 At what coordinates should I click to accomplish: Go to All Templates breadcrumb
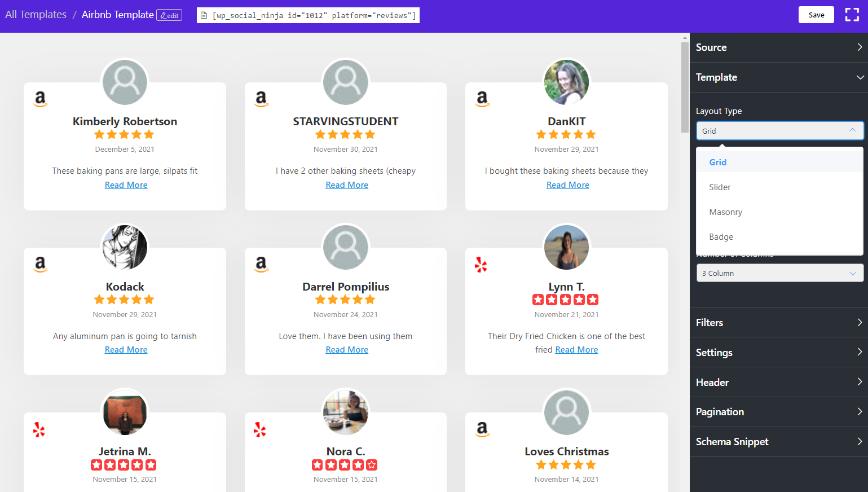point(36,15)
